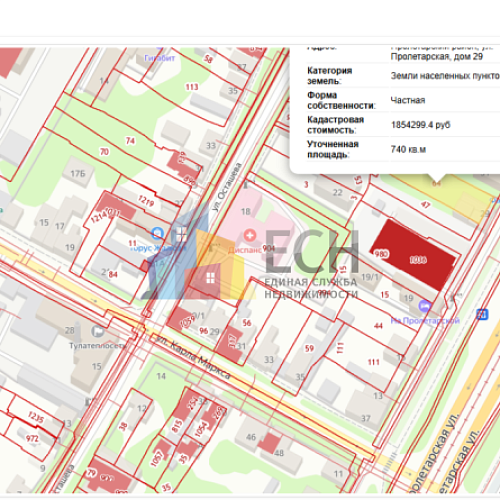This screenshot has width=500, height=500.
Task: Open the Торус Жданова place label
Action: pos(157,248)
